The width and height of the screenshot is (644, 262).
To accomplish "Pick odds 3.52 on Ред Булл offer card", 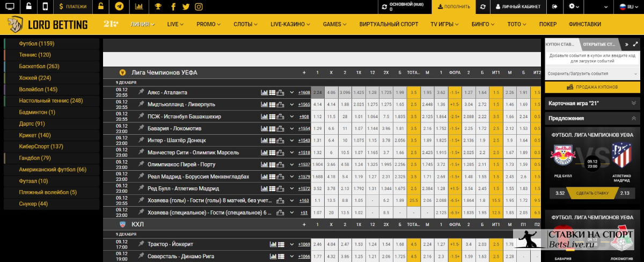I will point(560,193).
